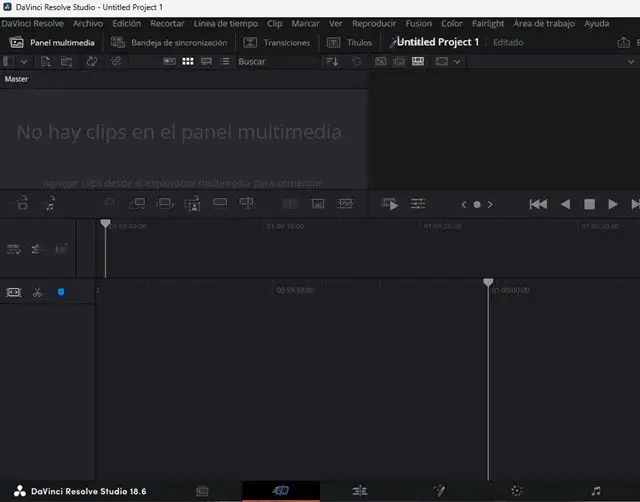Click upper timeline playhead handle
The height and width of the screenshot is (502, 640).
pos(105,223)
